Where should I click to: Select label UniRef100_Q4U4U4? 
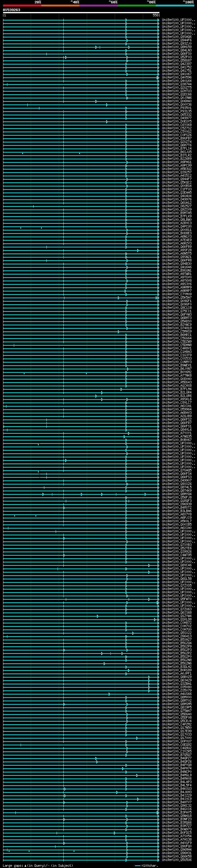point(176,196)
